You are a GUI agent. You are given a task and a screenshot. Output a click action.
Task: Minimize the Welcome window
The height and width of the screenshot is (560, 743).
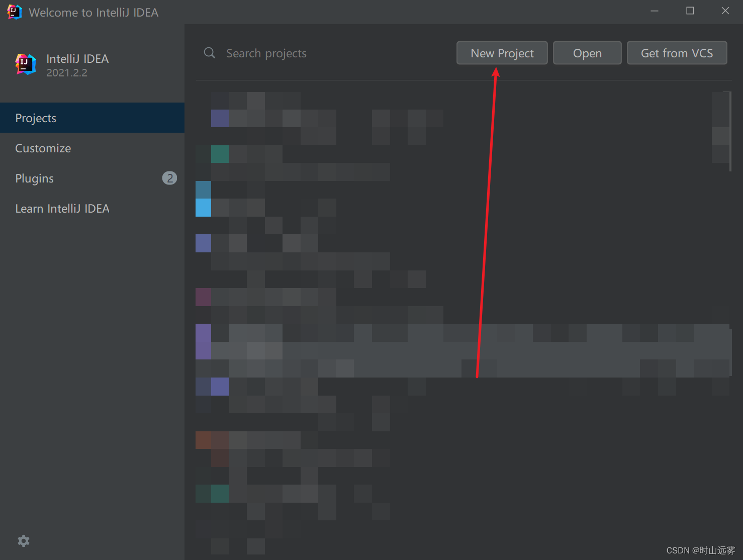tap(655, 11)
